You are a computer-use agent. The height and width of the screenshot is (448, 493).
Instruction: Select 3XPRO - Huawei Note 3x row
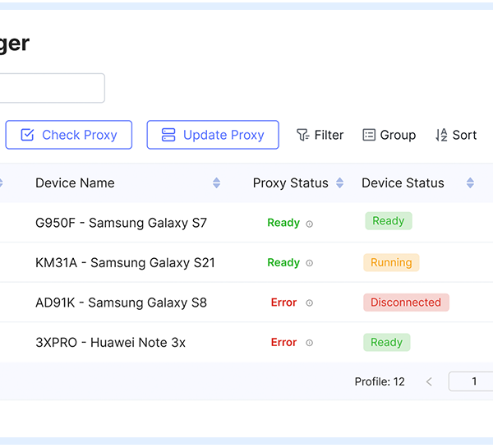coord(246,342)
